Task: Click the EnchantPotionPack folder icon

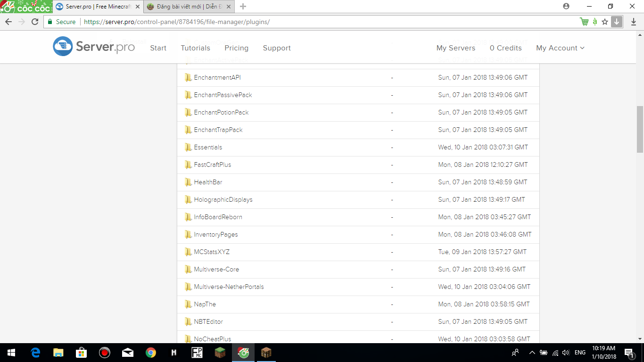Action: (x=188, y=112)
